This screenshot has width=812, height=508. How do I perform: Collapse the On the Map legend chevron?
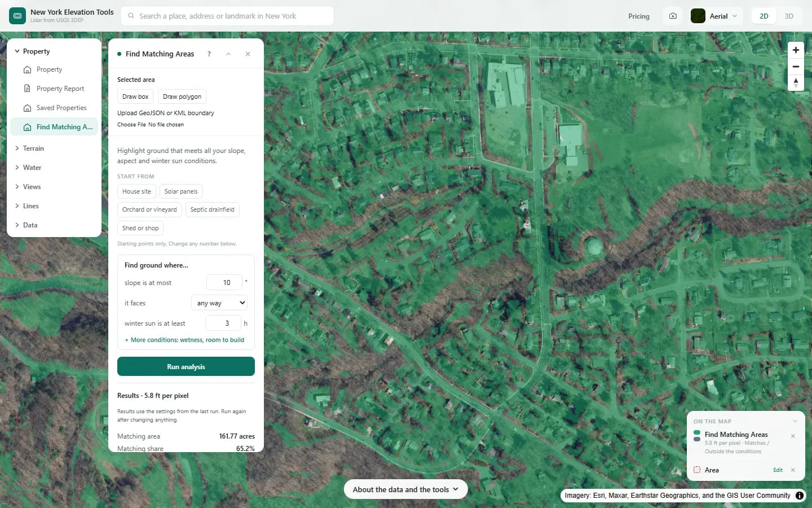click(x=795, y=421)
